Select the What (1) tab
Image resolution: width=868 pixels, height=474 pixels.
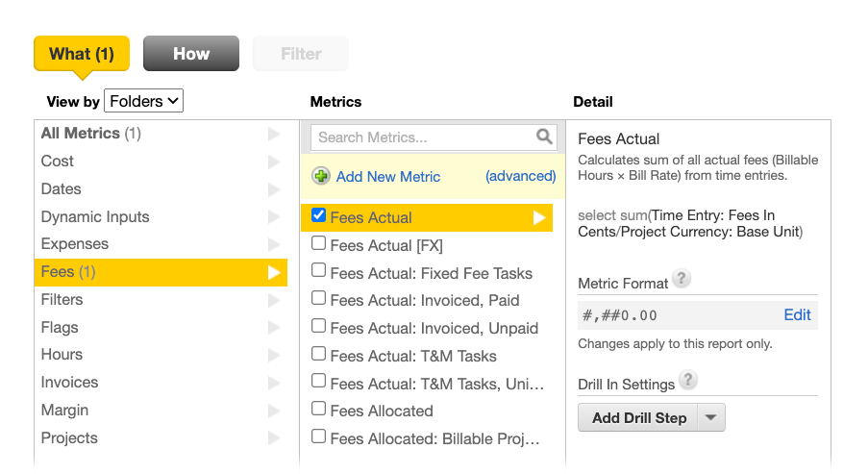(x=82, y=54)
